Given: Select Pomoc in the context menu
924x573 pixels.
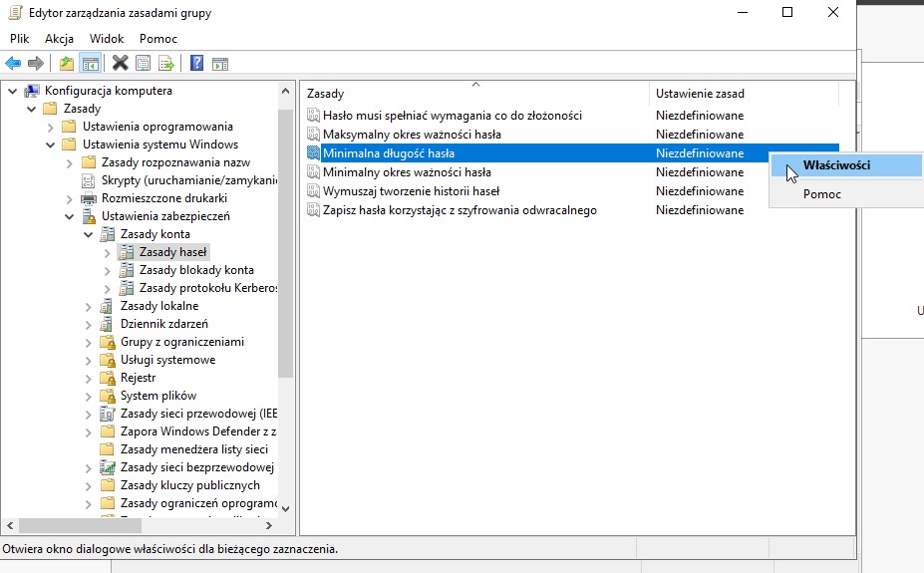Looking at the screenshot, I should 822,194.
